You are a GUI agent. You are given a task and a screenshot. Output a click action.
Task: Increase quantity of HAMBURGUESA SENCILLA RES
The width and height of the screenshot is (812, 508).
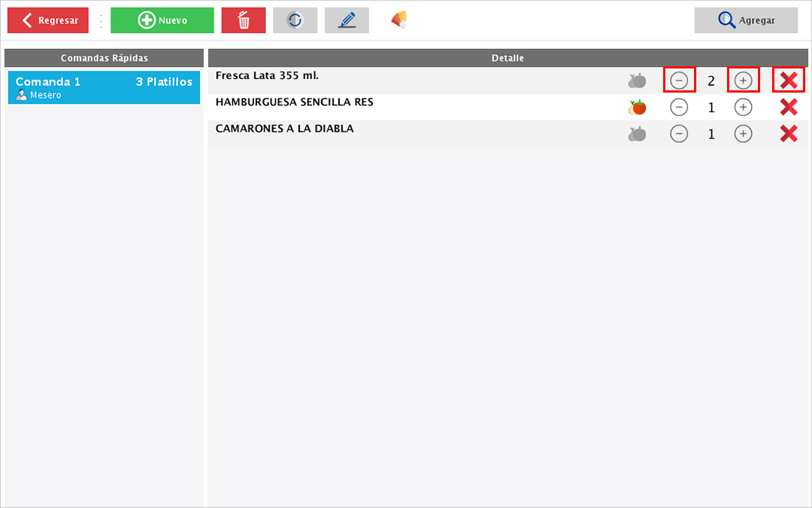[x=743, y=108]
